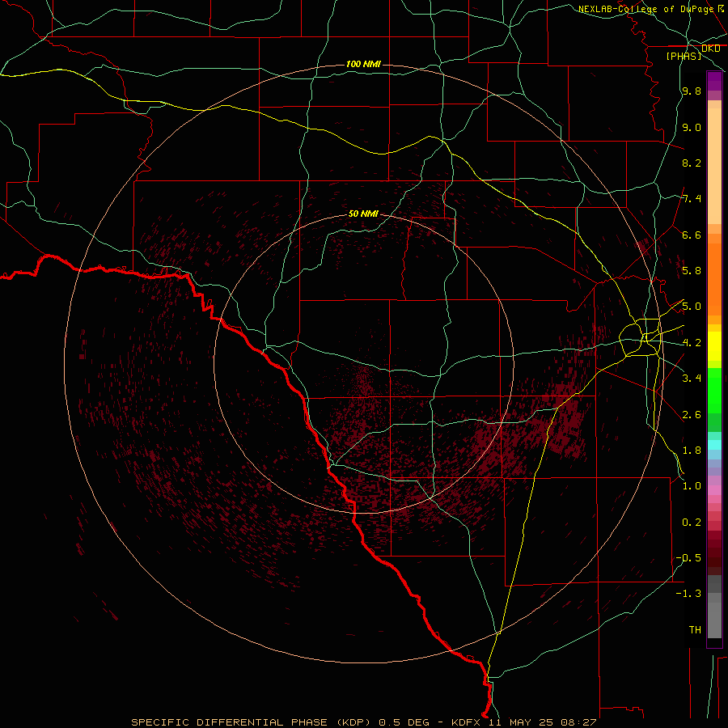Image resolution: width=728 pixels, height=728 pixels.
Task: Click the light peach segment of color bar
Action: point(714,166)
